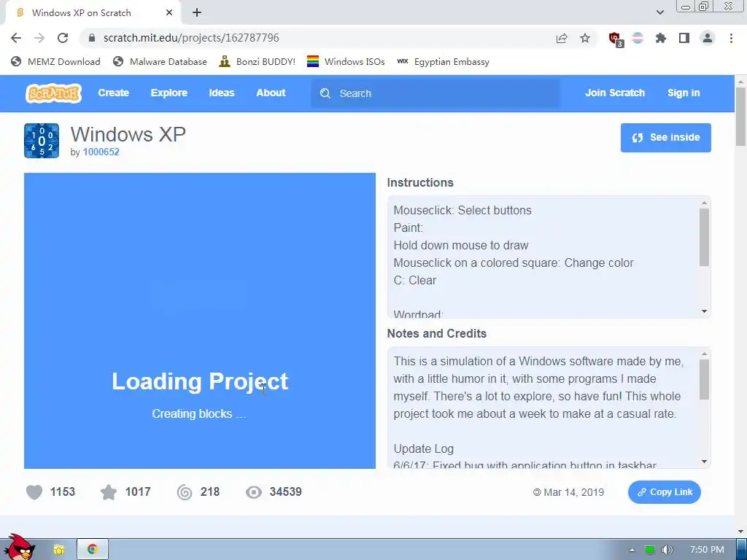Open Bonzi BUDDY! bookmark
The image size is (747, 560).
coord(257,61)
